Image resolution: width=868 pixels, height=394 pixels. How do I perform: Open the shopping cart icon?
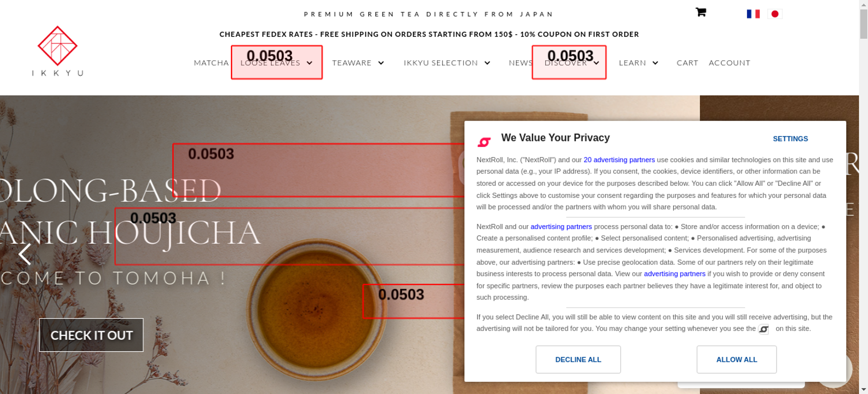pos(700,12)
